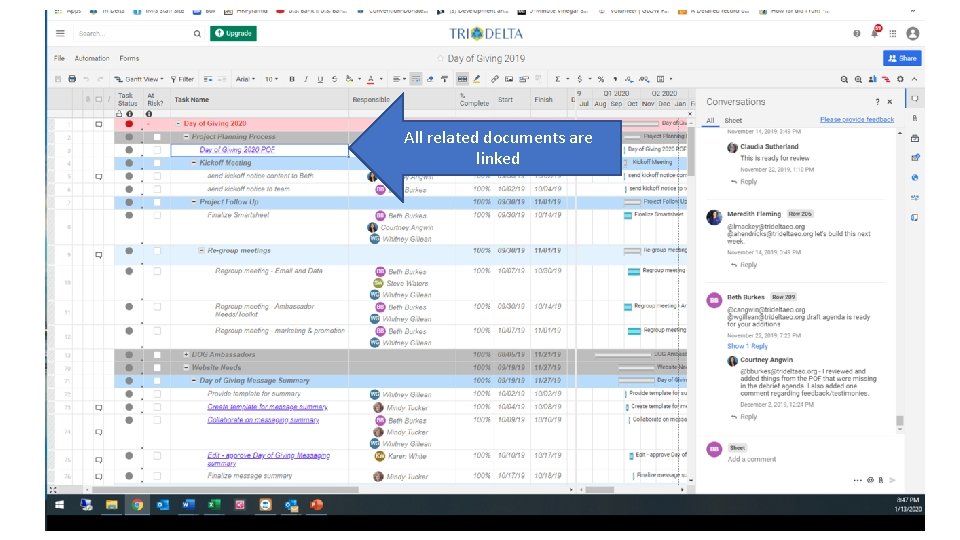This screenshot has width=960, height=540.
Task: Open project settings gear icon
Action: [900, 79]
